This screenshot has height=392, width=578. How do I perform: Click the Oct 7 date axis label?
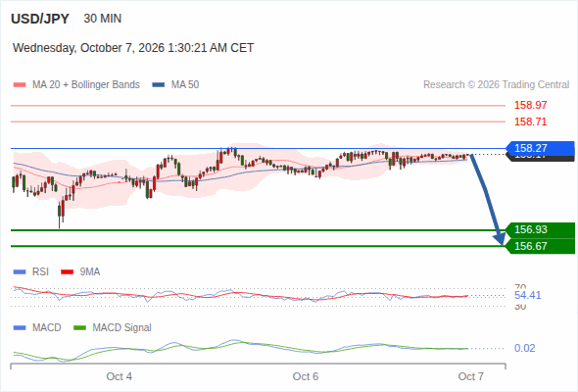click(x=471, y=376)
